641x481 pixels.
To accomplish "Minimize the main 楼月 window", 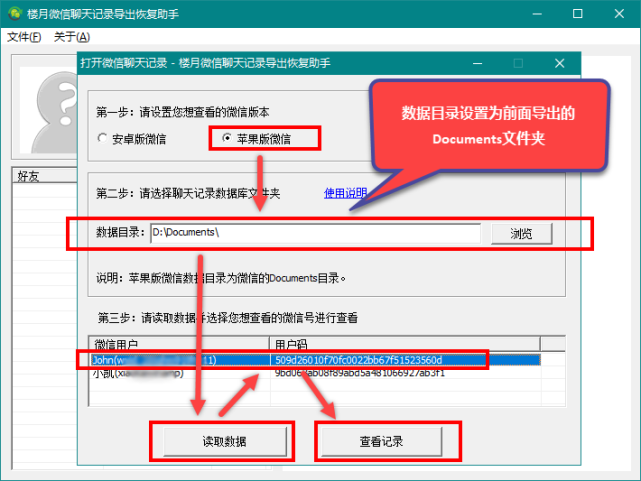I will [x=537, y=13].
